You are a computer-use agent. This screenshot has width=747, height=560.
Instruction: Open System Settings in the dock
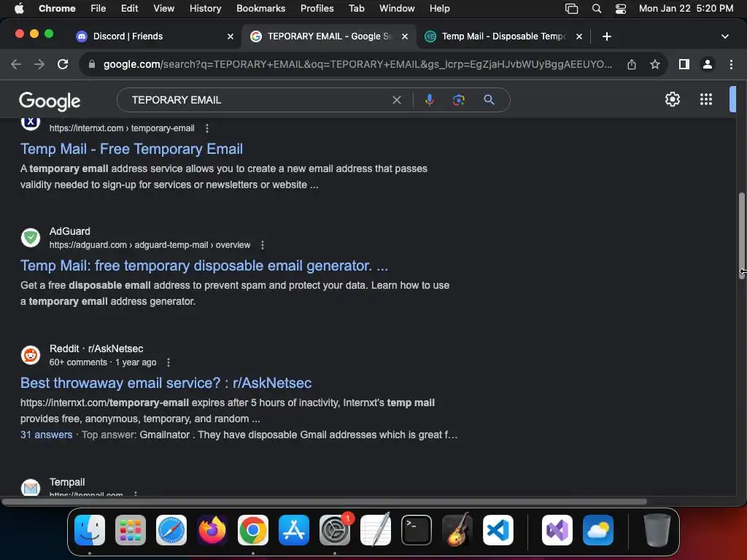tap(335, 530)
